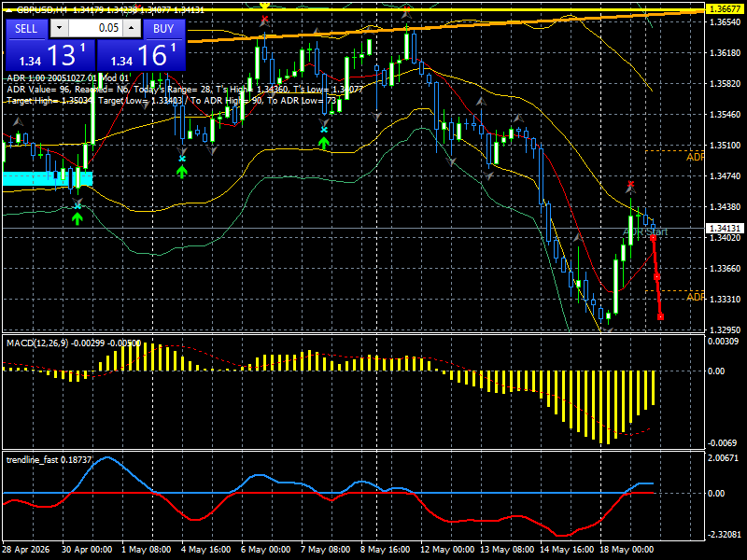The image size is (747, 560).
Task: Click the red cross above the latest swing high
Action: [x=631, y=184]
